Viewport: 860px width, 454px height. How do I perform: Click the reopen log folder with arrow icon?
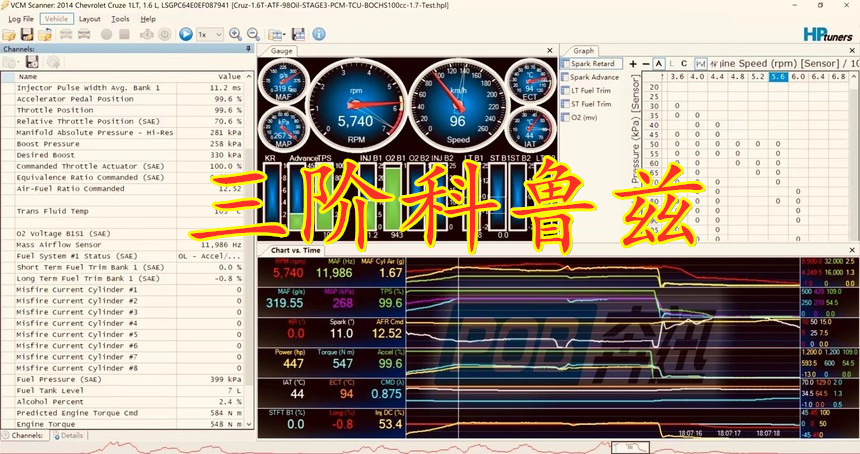[x=45, y=35]
